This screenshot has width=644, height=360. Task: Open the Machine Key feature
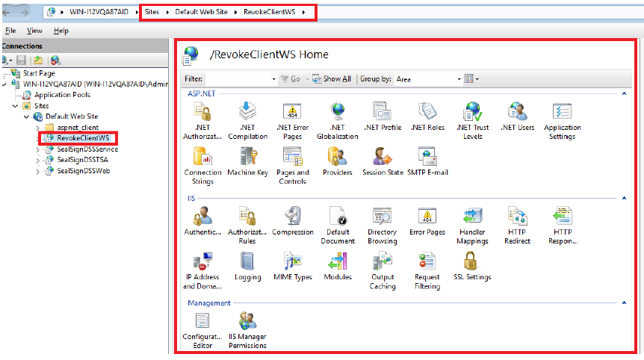click(247, 161)
